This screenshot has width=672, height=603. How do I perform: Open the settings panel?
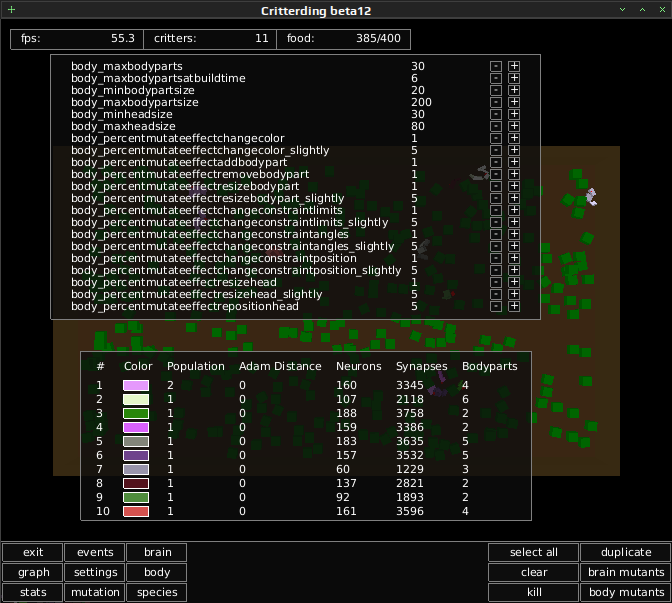click(x=95, y=572)
